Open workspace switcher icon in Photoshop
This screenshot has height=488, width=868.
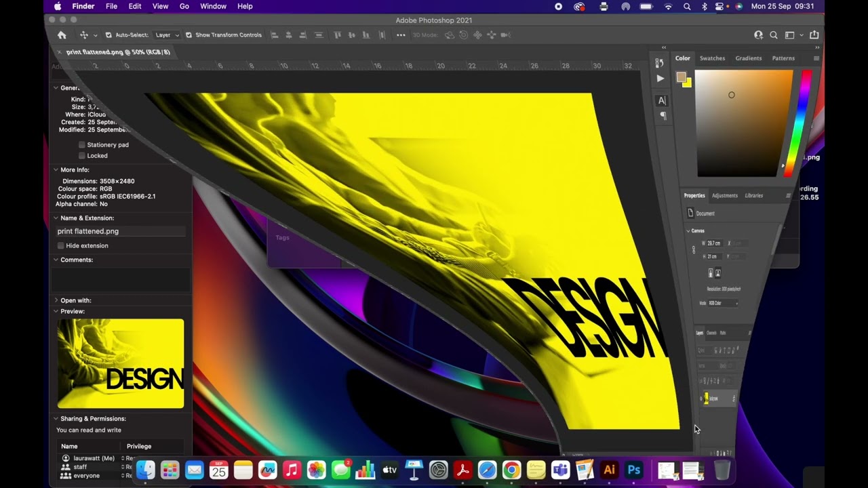(x=790, y=35)
